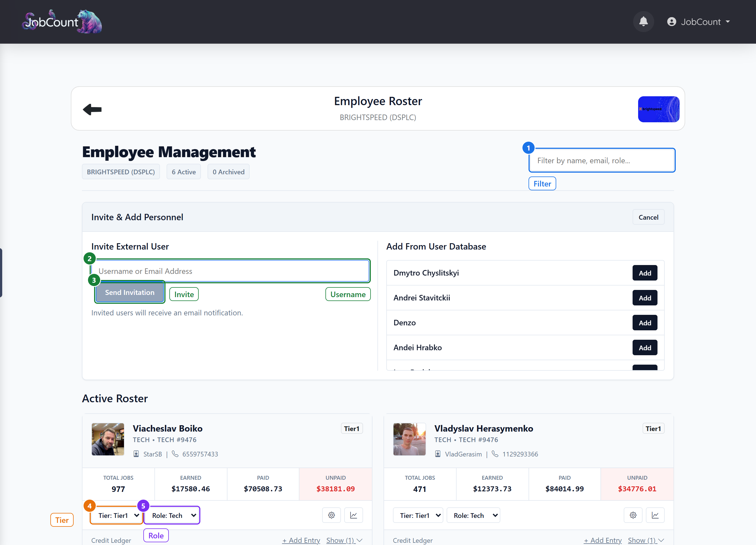Click Vladyslav Herasymenko's profile photo
756x545 pixels.
click(x=409, y=439)
